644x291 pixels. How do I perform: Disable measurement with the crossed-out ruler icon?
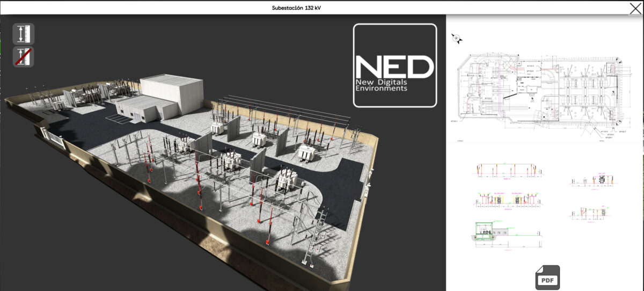[23, 57]
